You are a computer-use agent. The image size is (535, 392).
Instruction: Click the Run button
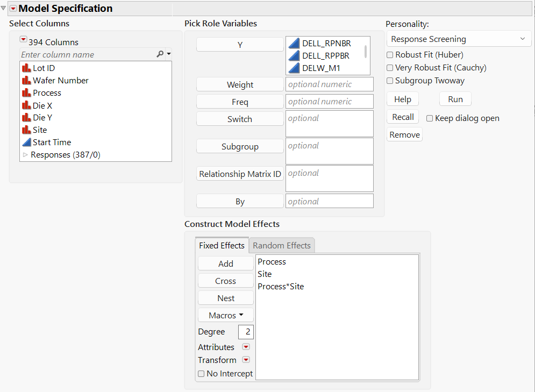(x=455, y=99)
